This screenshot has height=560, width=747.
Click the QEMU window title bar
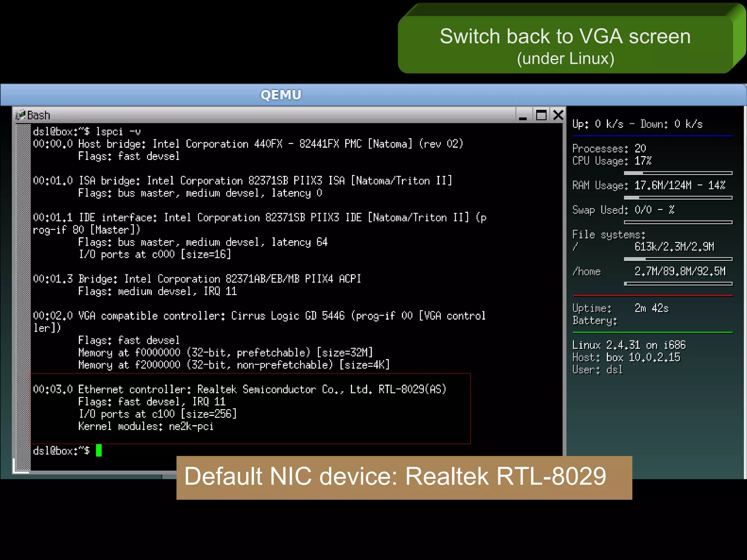click(x=373, y=95)
